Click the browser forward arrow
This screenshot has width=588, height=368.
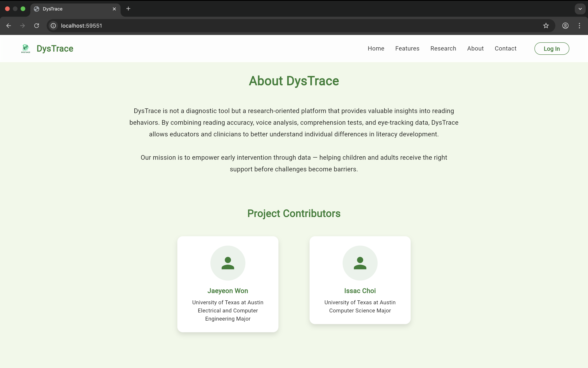[x=22, y=26]
